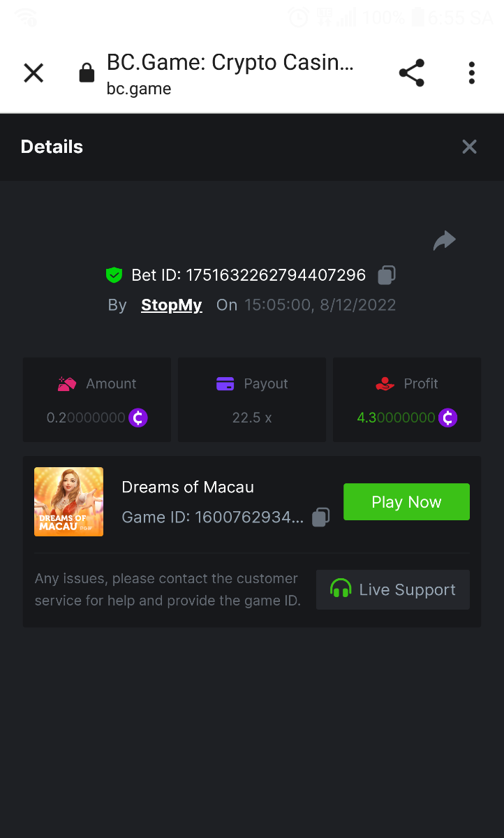Tap the padlock site security icon
This screenshot has width=504, height=838.
(87, 73)
